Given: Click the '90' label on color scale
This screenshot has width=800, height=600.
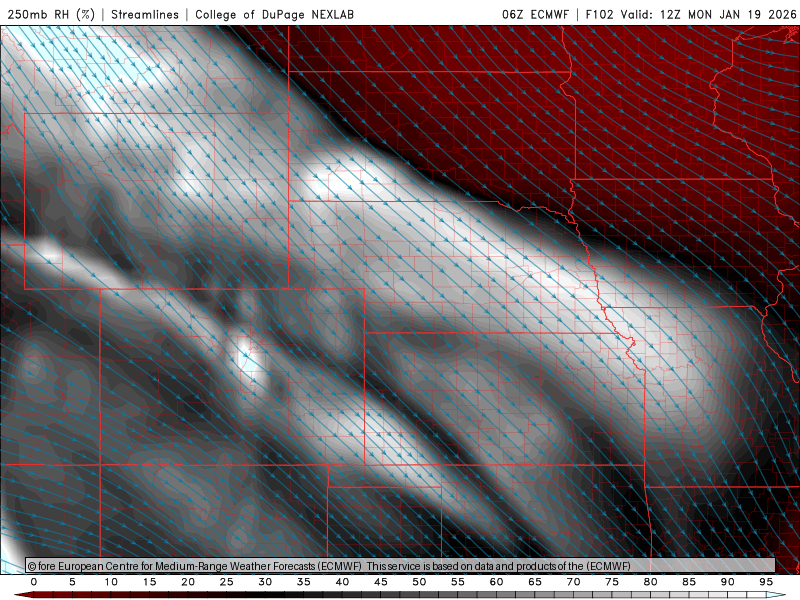Looking at the screenshot, I should (728, 582).
